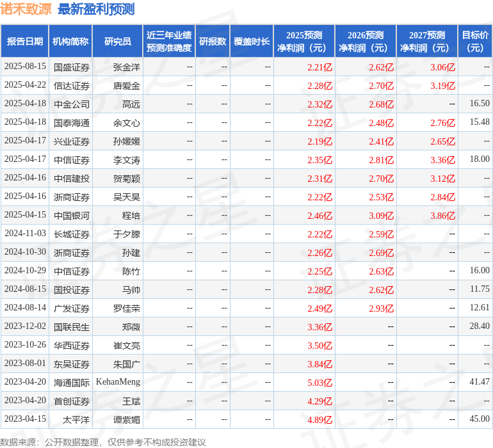Click 长城证券 institution cell
Image resolution: width=493 pixels, height=448 pixels.
point(72,234)
